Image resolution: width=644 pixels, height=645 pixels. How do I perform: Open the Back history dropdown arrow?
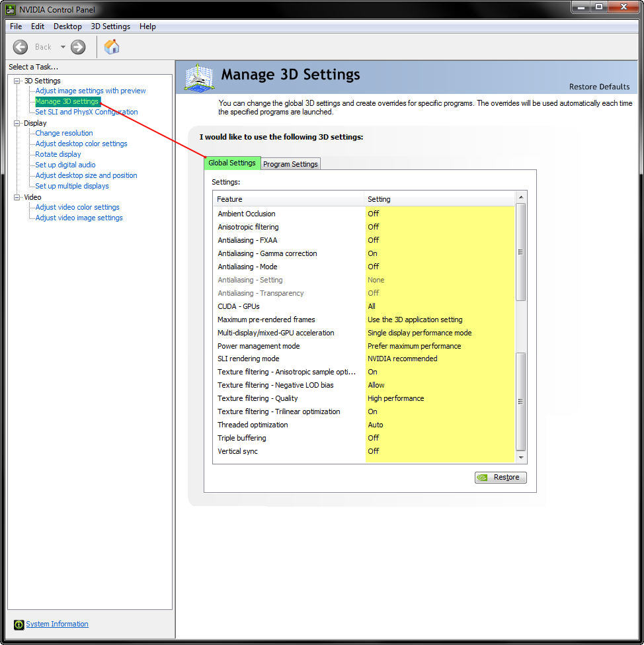coord(63,47)
